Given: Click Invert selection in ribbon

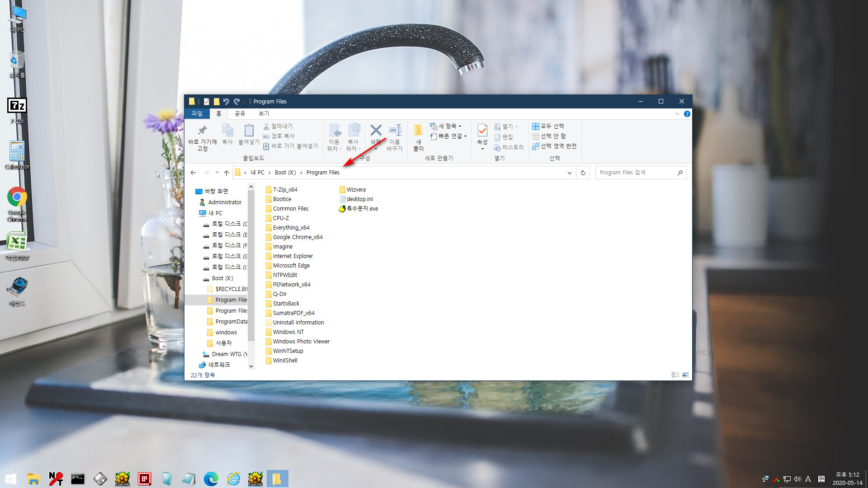Looking at the screenshot, I should click(x=554, y=146).
